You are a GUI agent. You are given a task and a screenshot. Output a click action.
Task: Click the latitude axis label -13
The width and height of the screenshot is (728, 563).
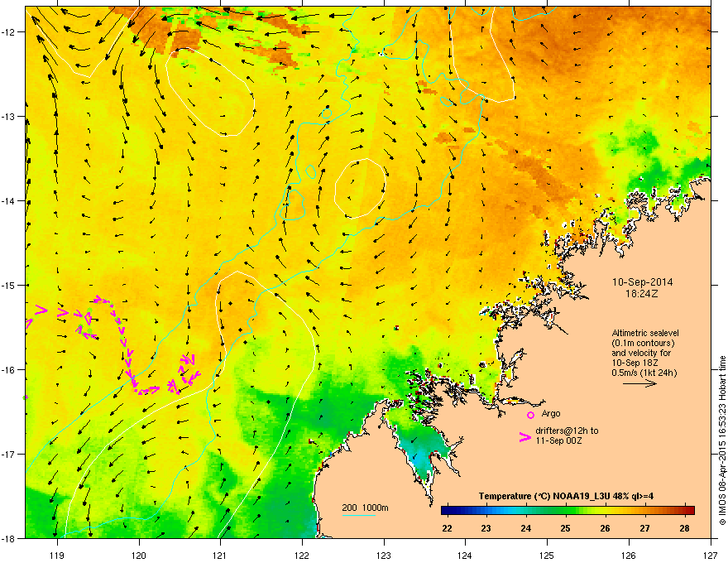[x=8, y=116]
